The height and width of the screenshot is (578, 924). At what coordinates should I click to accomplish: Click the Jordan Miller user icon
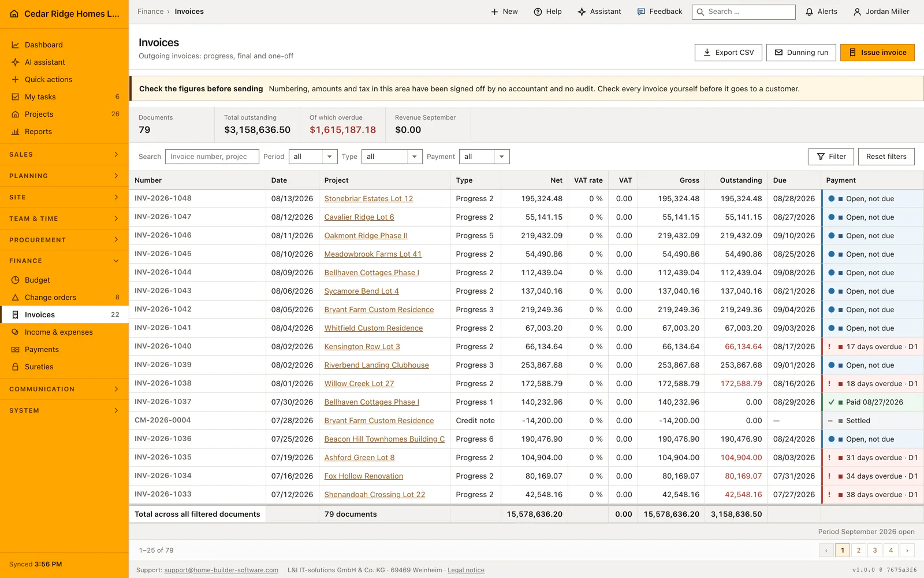857,12
